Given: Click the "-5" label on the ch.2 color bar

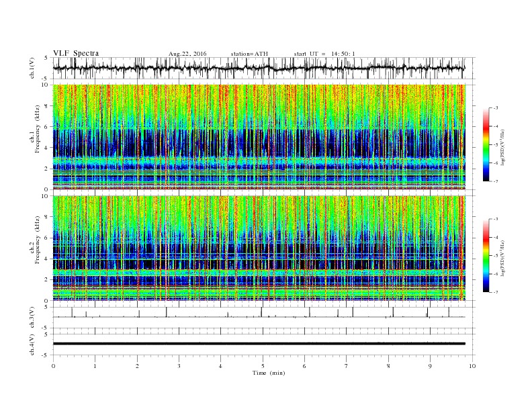Looking at the screenshot, I should pyautogui.click(x=495, y=256).
